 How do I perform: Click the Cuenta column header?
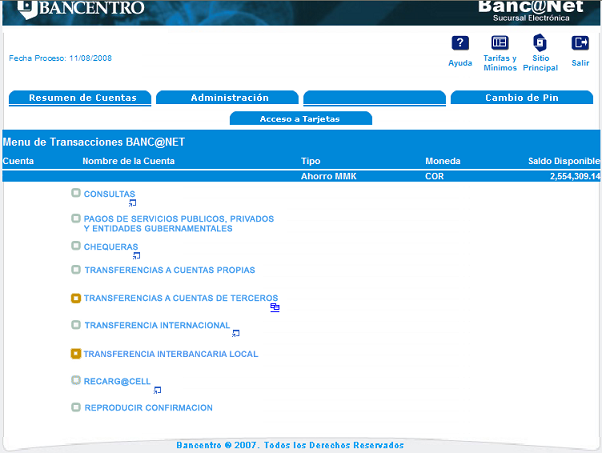(18, 161)
